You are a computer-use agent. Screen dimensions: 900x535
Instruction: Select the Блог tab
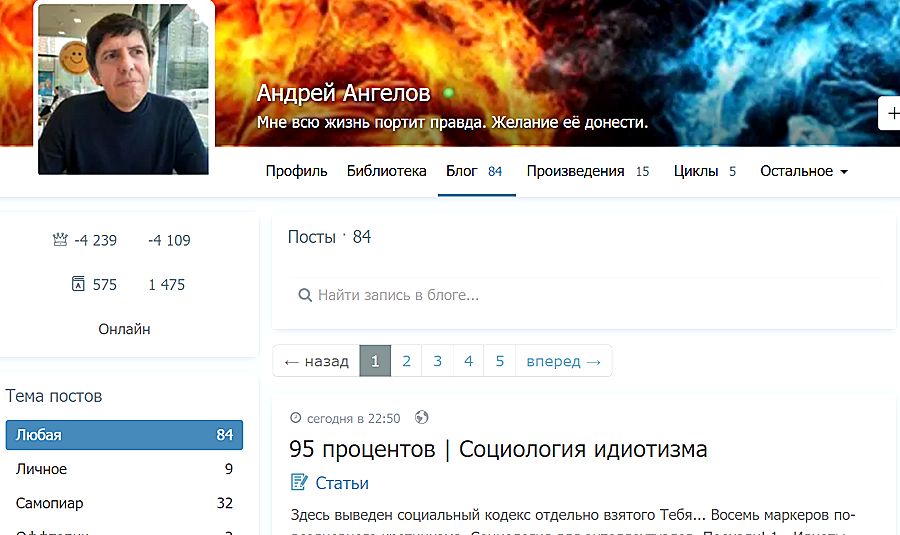(x=476, y=171)
